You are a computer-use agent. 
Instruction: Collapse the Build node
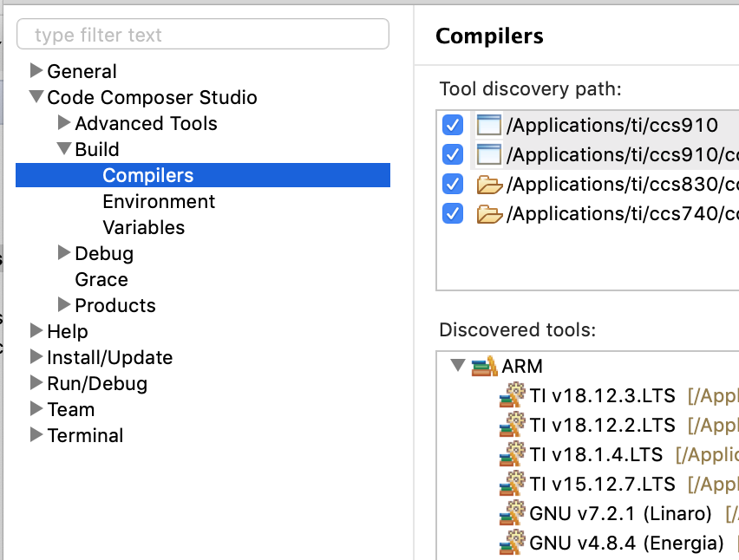(64, 148)
